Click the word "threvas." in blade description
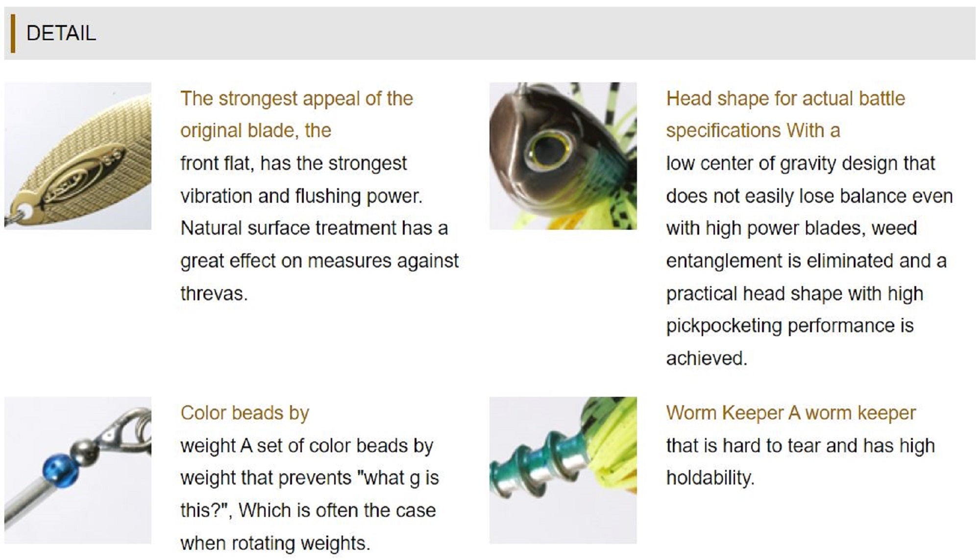The height and width of the screenshot is (560, 980). coord(214,293)
